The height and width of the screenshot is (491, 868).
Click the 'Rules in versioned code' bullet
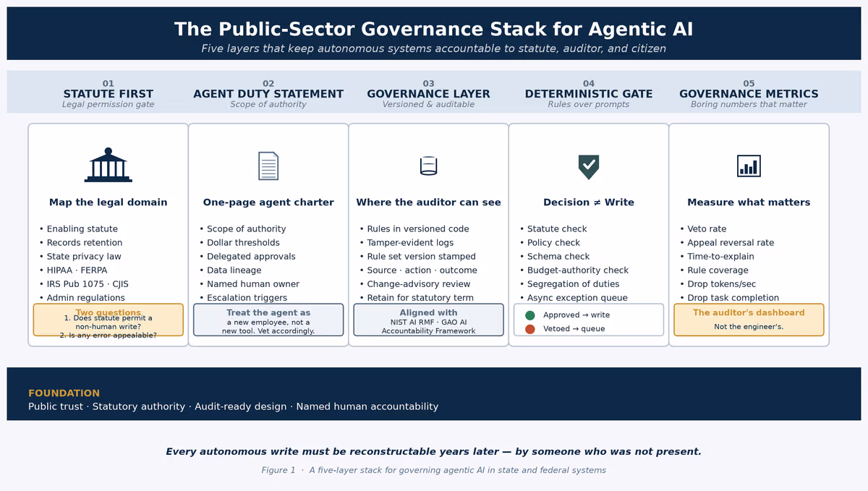(414, 229)
